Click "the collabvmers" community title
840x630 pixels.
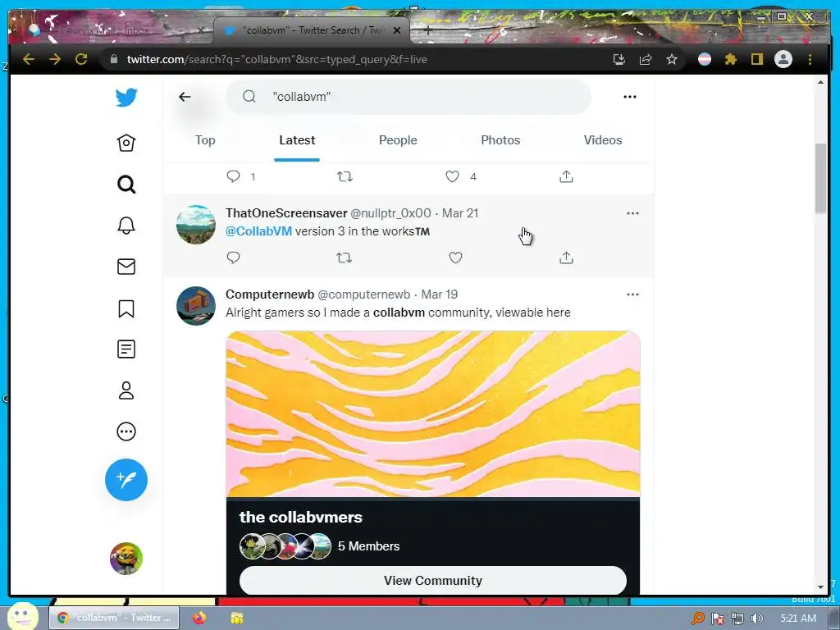pyautogui.click(x=301, y=518)
